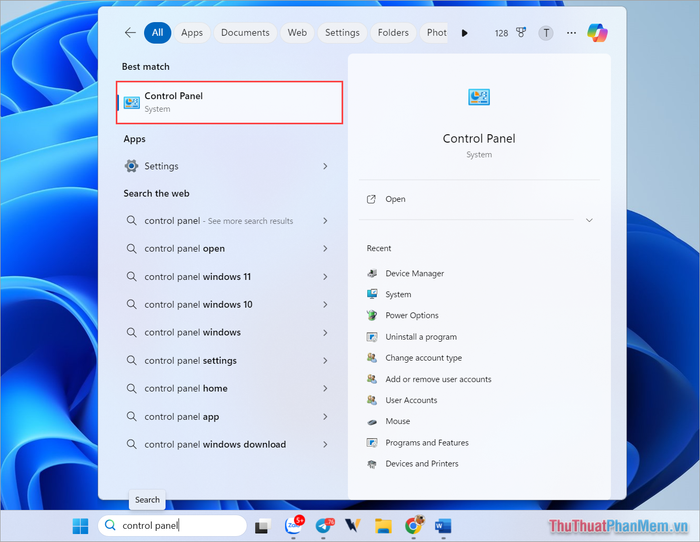Open Zalo from the taskbar
Viewport: 700px width, 542px height.
(x=294, y=525)
